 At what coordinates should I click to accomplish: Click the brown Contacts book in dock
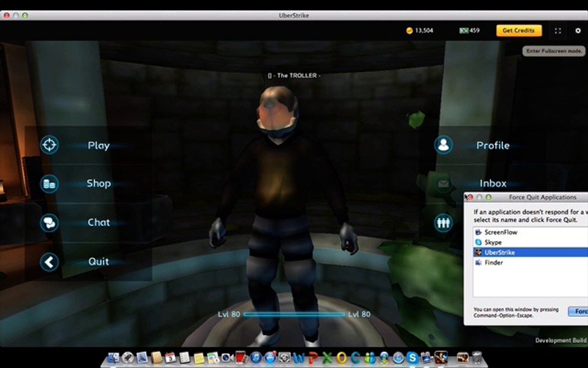tap(156, 357)
